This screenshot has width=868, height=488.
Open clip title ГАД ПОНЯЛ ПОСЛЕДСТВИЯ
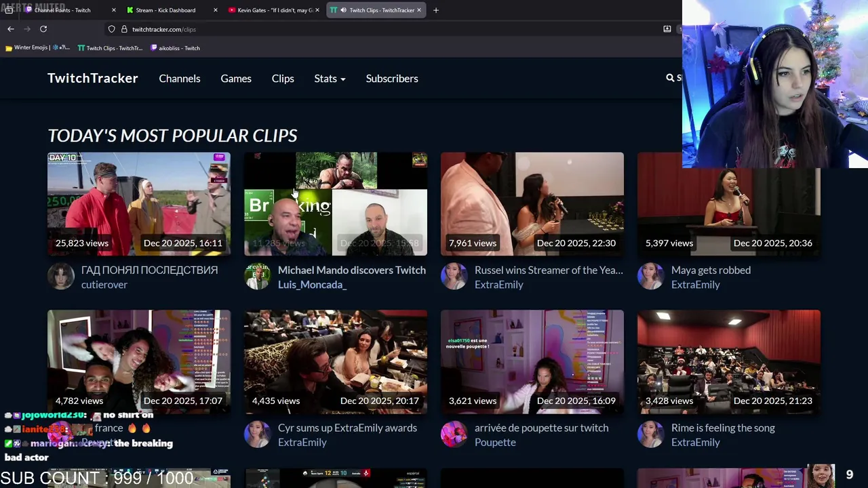click(x=149, y=270)
